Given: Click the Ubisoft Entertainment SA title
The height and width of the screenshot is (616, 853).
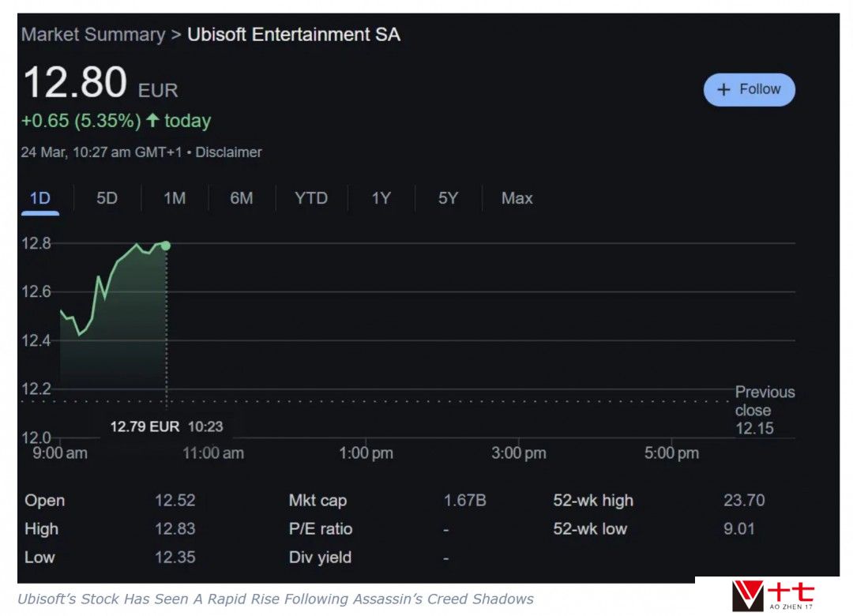Looking at the screenshot, I should click(294, 35).
